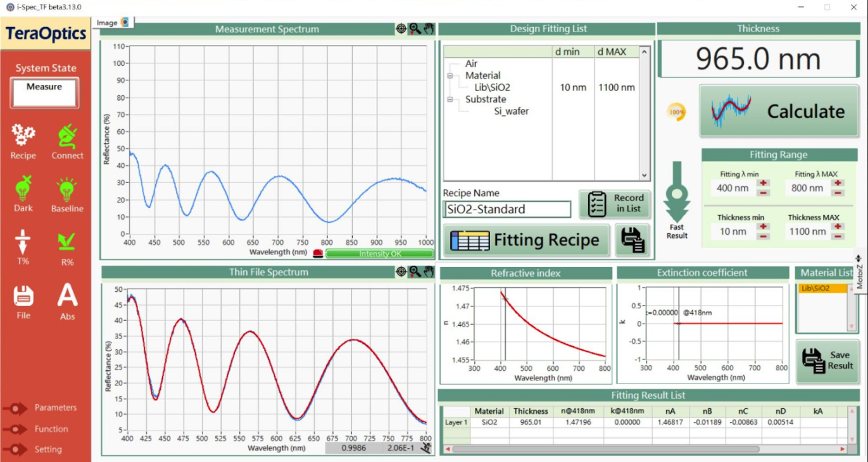Open the Recipe gears icon
Screen dimensions: 868x462
click(x=23, y=135)
